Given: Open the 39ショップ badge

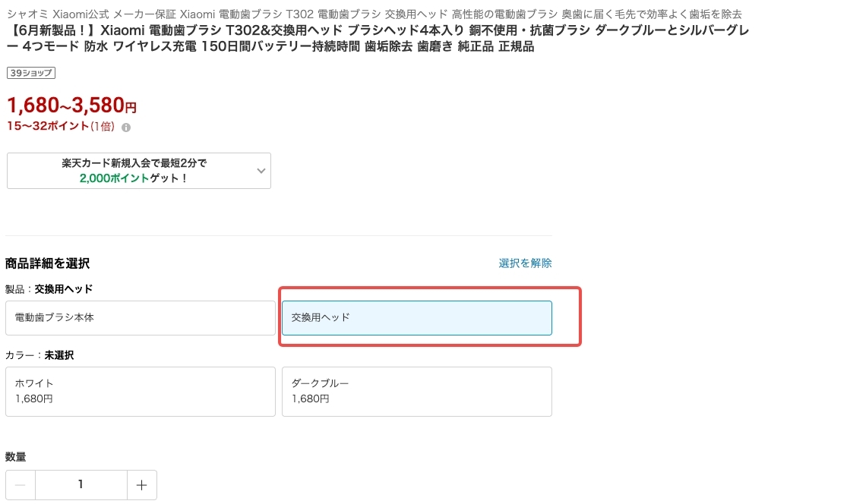Looking at the screenshot, I should pos(31,73).
